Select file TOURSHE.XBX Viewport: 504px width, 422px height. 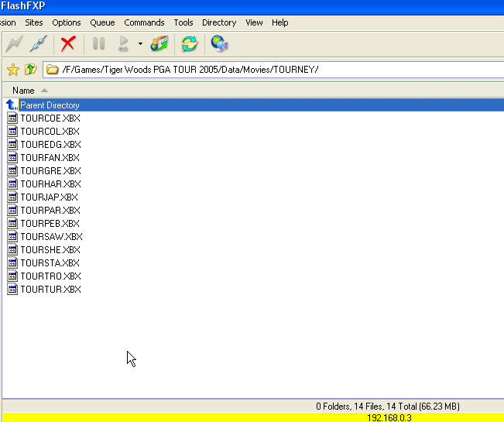tap(50, 250)
